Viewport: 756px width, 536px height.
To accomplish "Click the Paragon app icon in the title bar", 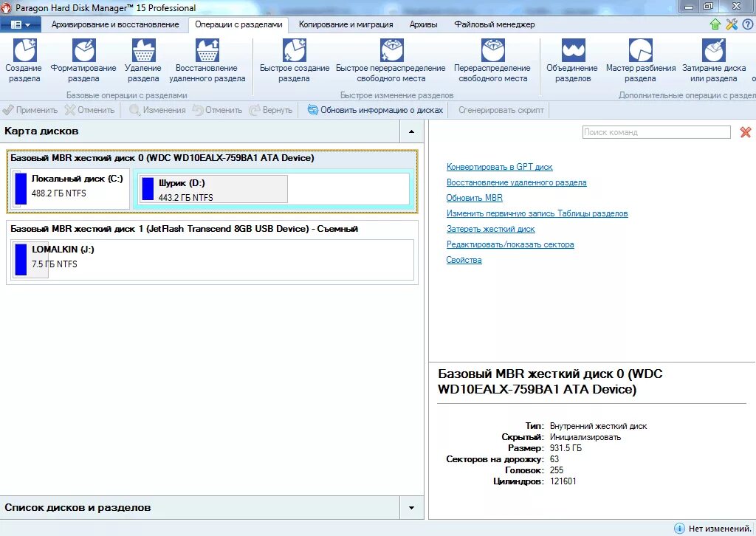I will coord(6,7).
